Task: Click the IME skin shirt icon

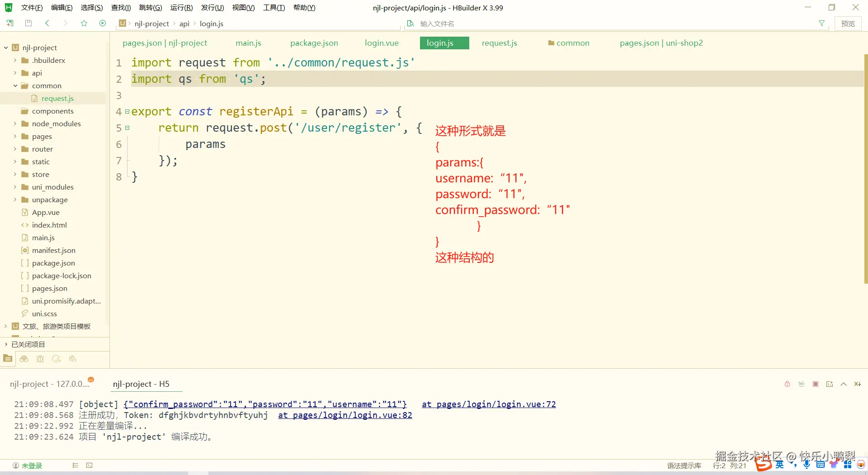Action: click(x=834, y=465)
